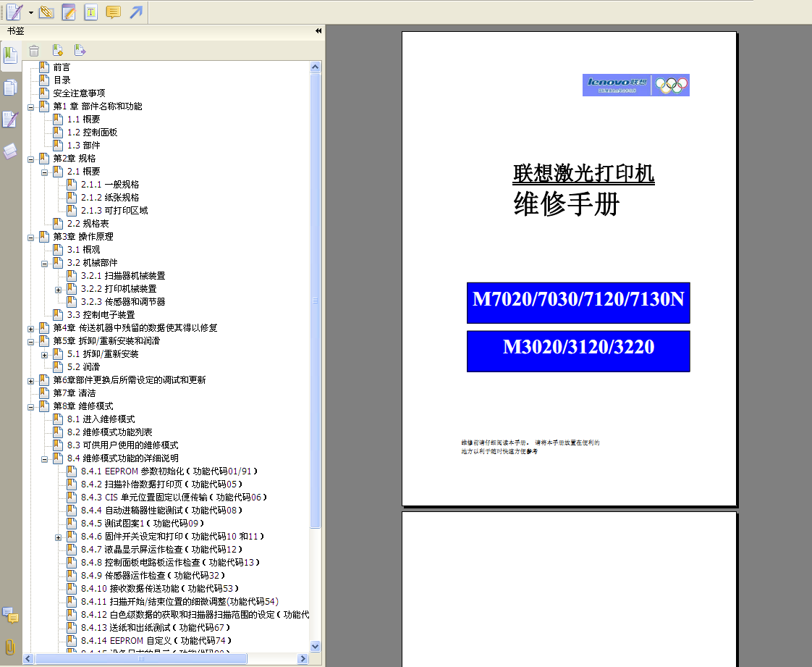This screenshot has height=667, width=812.
Task: Click bookmark panel scroll right arrow
Action: [303, 659]
